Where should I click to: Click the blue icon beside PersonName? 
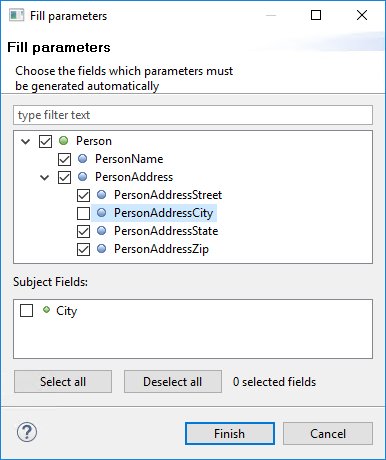click(x=83, y=159)
